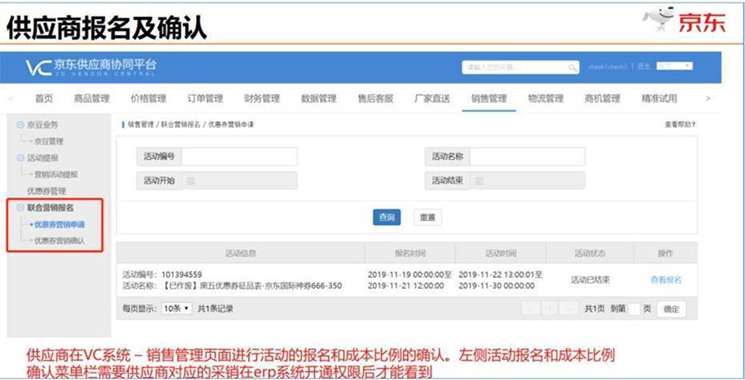
Task: Click the 联合营销报名 breadcrumb
Action: click(181, 124)
